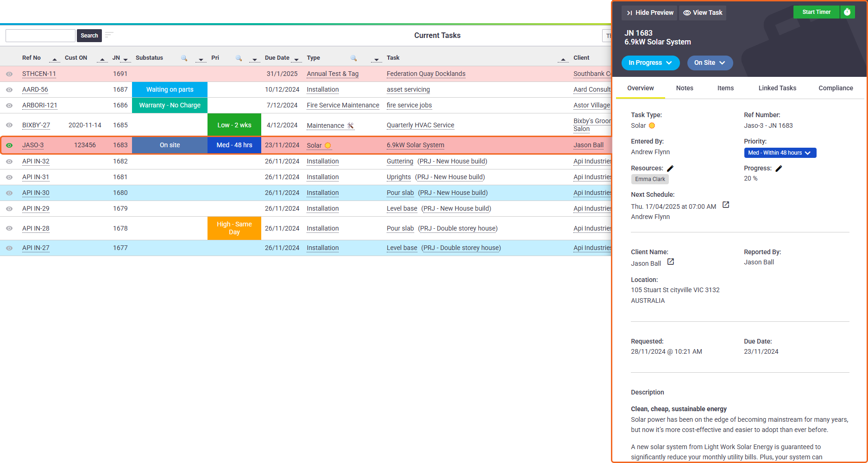The width and height of the screenshot is (868, 463).
Task: Toggle preview eye for API IN-28 row
Action: pos(9,228)
